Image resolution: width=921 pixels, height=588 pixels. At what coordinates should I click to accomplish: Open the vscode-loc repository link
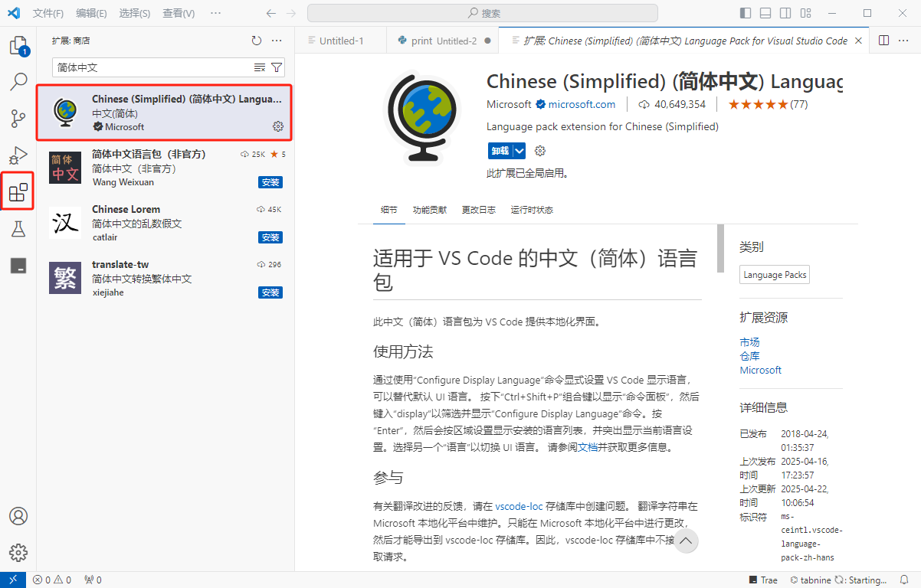point(519,506)
